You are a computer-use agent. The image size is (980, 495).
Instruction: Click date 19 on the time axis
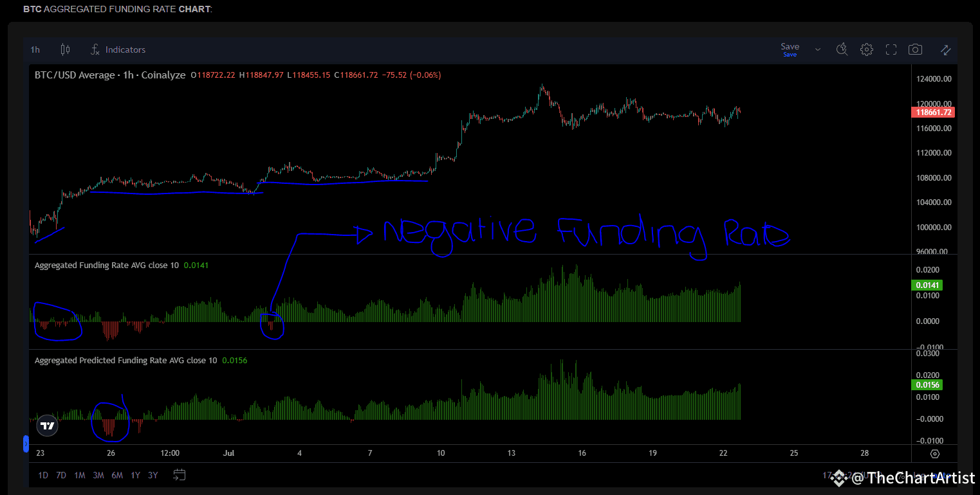pyautogui.click(x=652, y=453)
